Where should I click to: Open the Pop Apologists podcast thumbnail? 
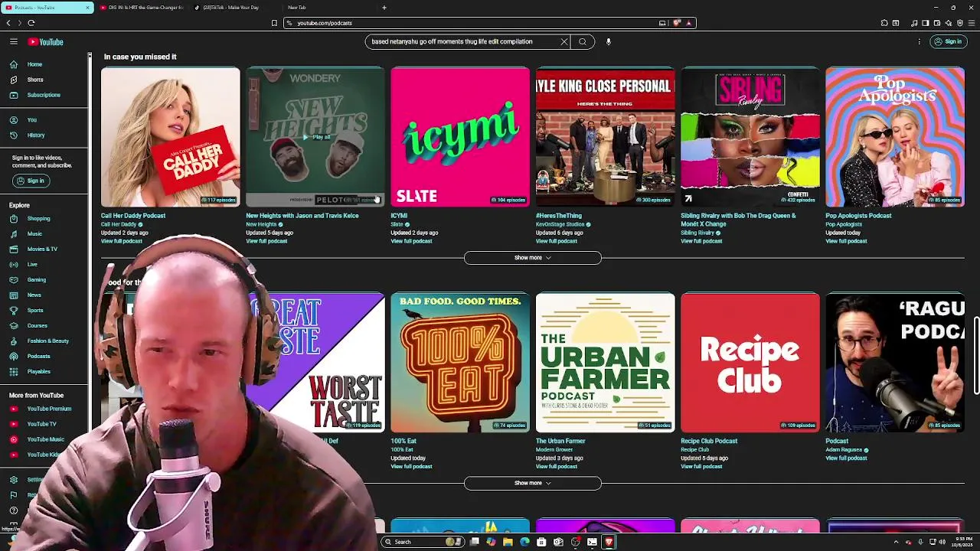click(895, 137)
